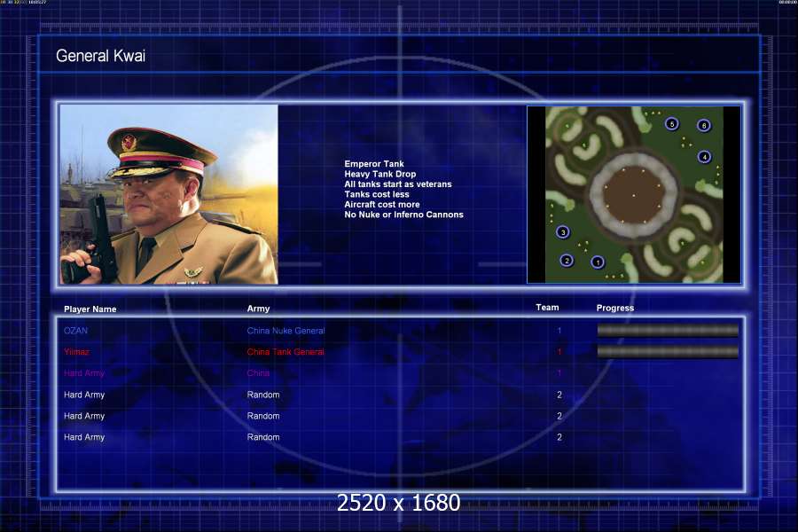
Task: Click the central crater on the map preview
Action: 634,194
